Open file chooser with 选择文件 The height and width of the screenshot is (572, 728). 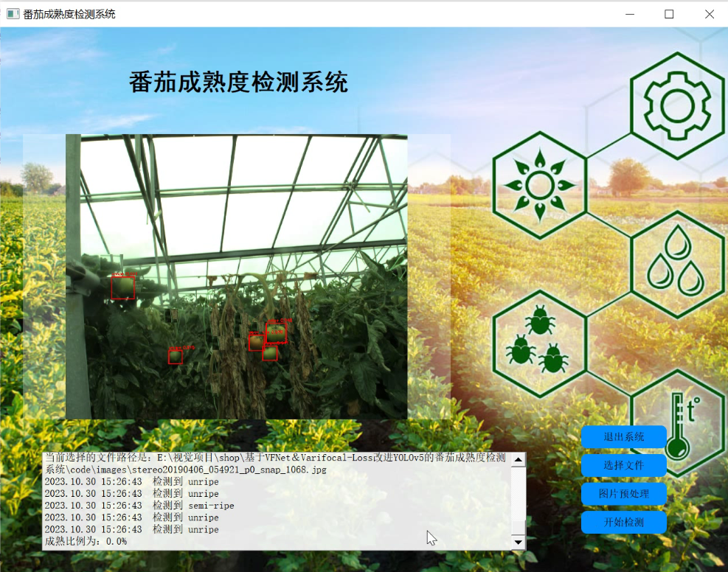pyautogui.click(x=623, y=465)
